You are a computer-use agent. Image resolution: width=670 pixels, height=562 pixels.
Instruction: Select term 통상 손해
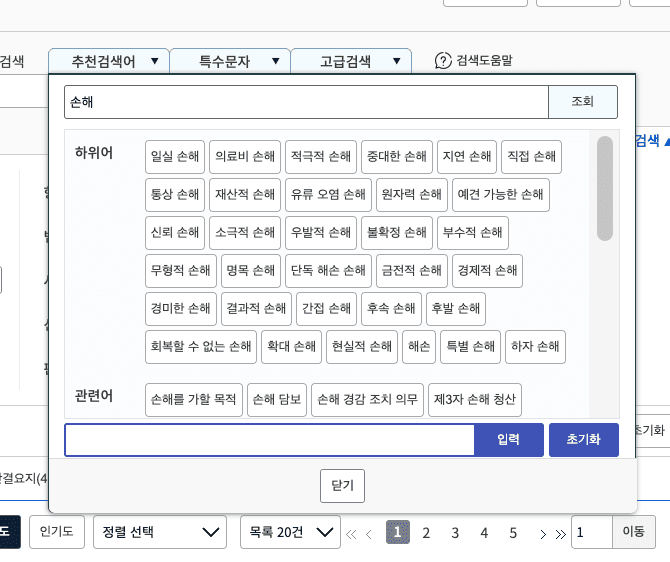pyautogui.click(x=175, y=195)
